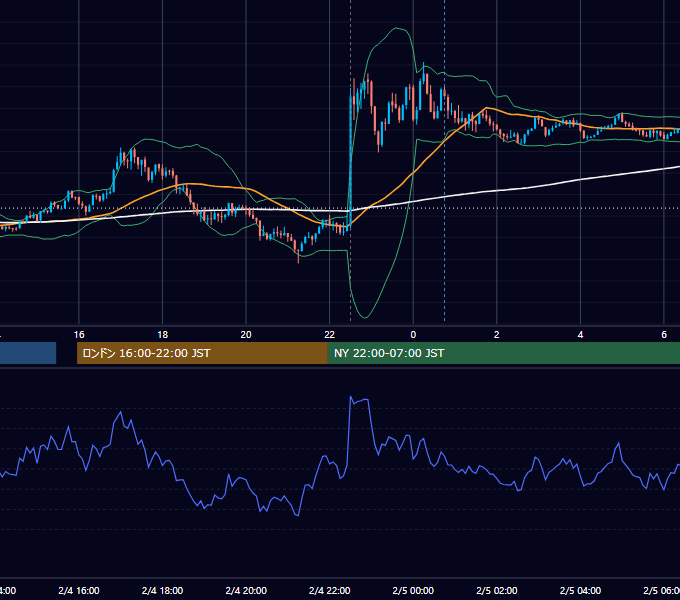Click the 20 hour label on upper axis
Viewport: 680px width, 600px height.
246,335
